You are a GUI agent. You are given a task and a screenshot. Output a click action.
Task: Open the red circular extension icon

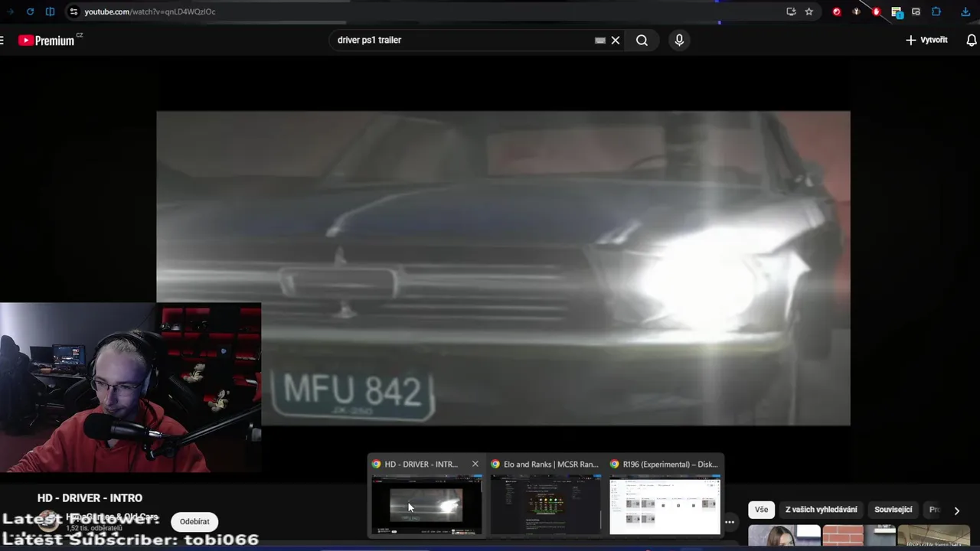pyautogui.click(x=837, y=11)
